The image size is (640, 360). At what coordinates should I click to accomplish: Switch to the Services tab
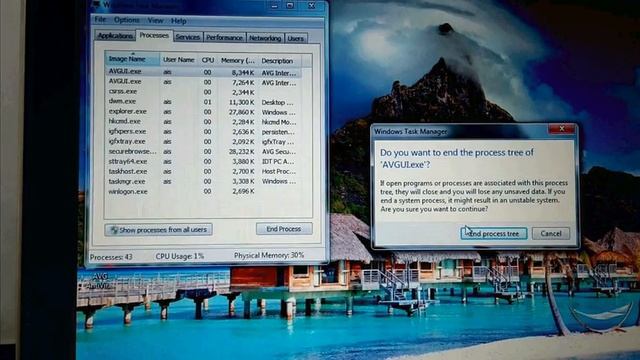(188, 37)
